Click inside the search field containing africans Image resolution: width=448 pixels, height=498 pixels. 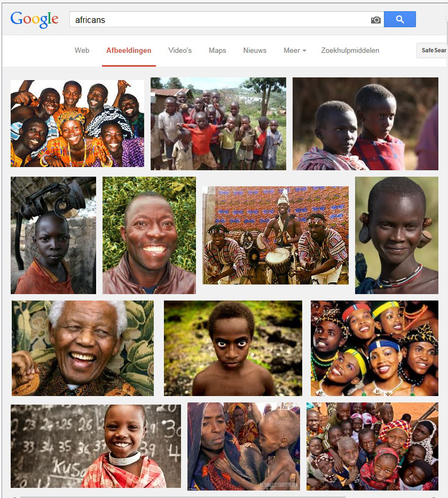(219, 20)
